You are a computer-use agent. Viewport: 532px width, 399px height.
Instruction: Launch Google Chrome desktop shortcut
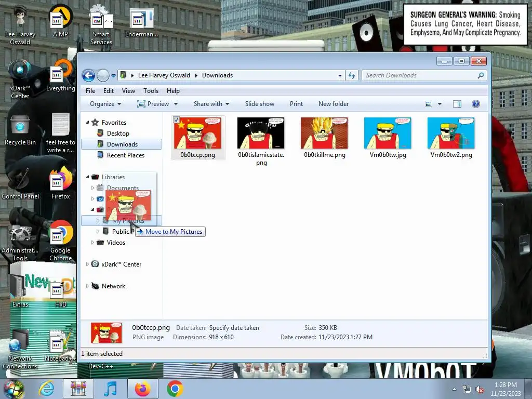click(60, 241)
